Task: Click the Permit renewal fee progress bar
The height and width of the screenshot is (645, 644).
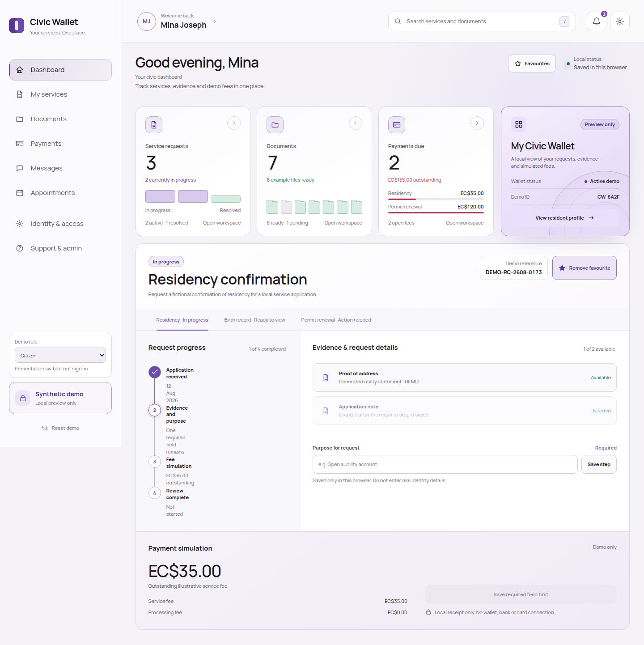Action: (436, 213)
